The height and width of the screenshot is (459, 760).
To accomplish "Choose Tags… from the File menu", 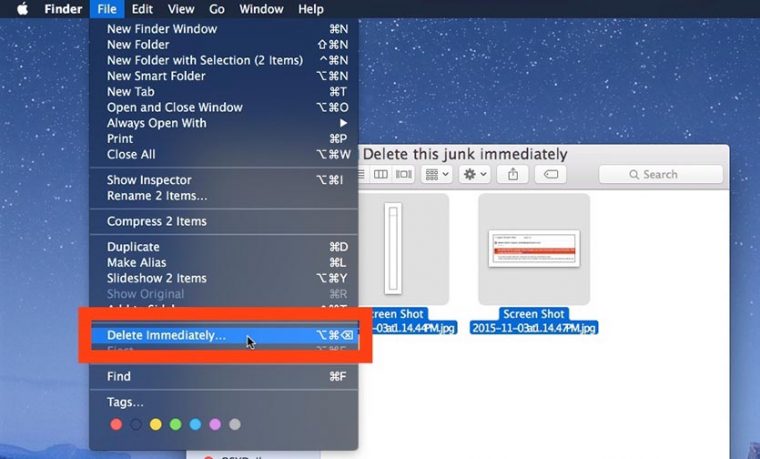I will click(224, 402).
